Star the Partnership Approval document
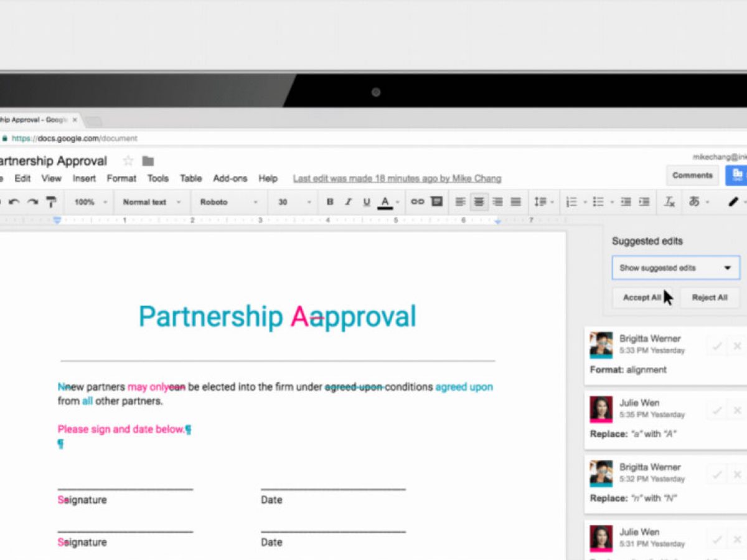 [x=128, y=161]
